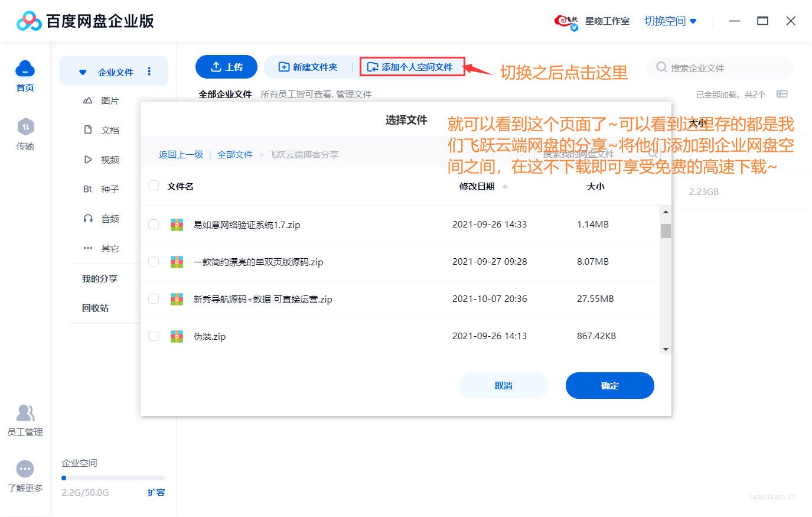Click scrollbar up arrow in file list

coord(666,212)
